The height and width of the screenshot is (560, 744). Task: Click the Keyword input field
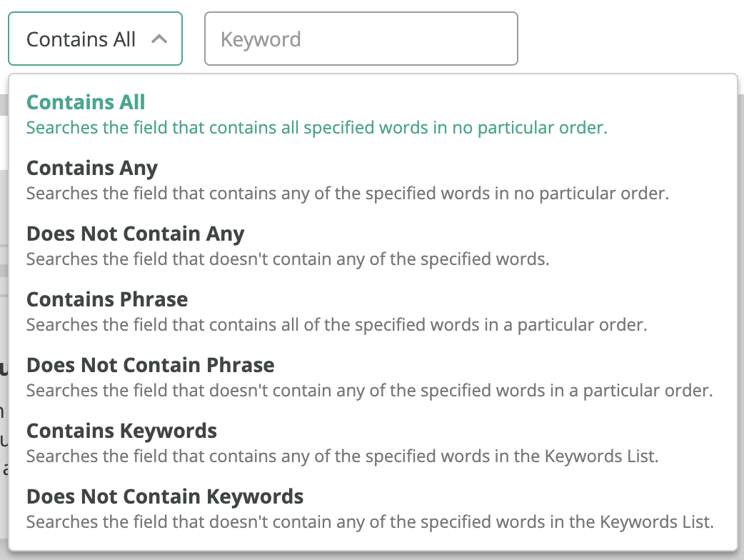tap(361, 39)
